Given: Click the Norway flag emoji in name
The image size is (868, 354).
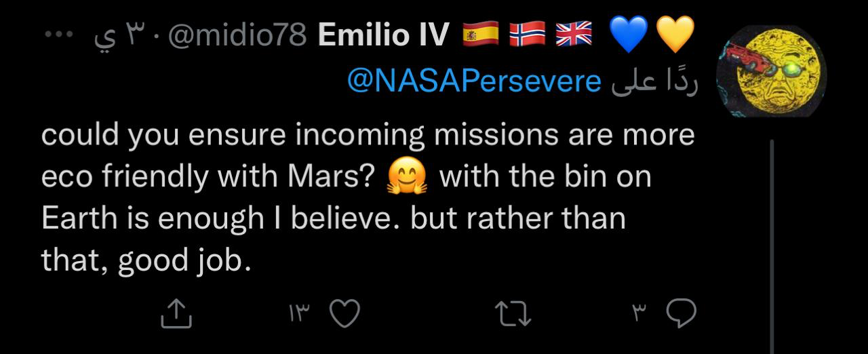Looking at the screenshot, I should pyautogui.click(x=528, y=35).
